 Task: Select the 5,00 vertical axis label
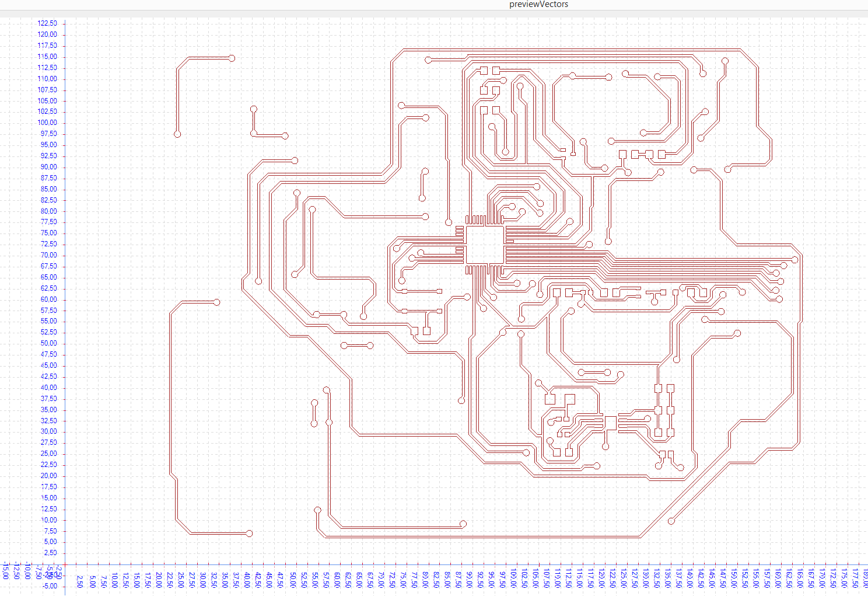point(51,542)
